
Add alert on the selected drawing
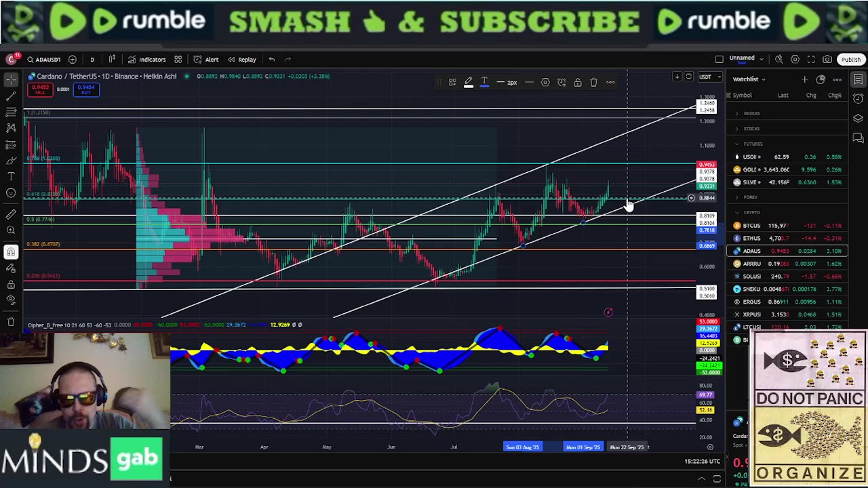tap(561, 83)
